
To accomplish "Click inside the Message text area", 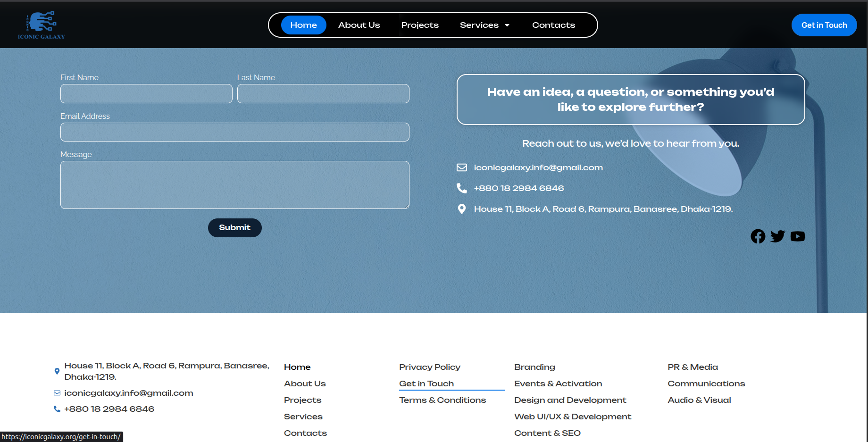I will (x=234, y=185).
